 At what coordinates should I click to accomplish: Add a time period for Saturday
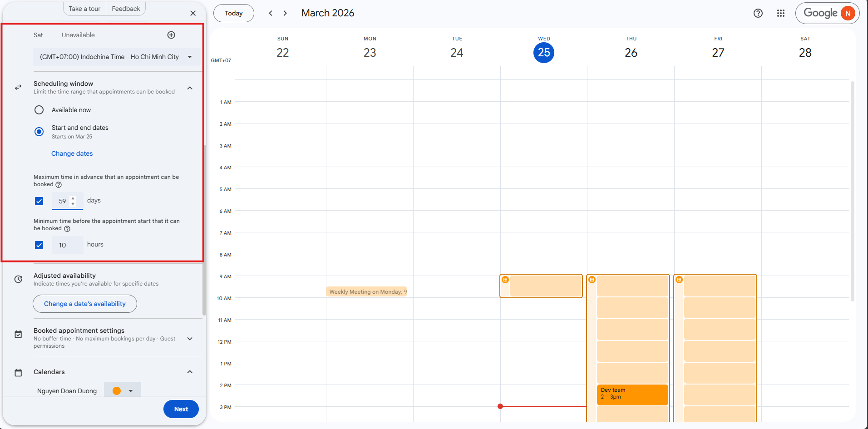click(x=171, y=35)
